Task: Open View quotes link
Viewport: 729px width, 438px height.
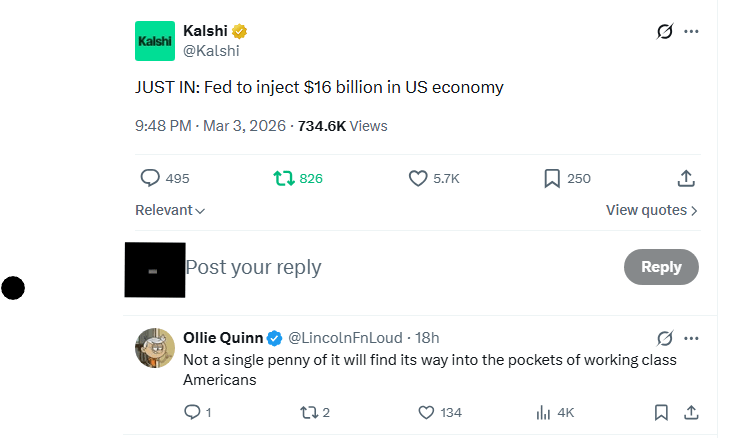Action: [x=651, y=210]
